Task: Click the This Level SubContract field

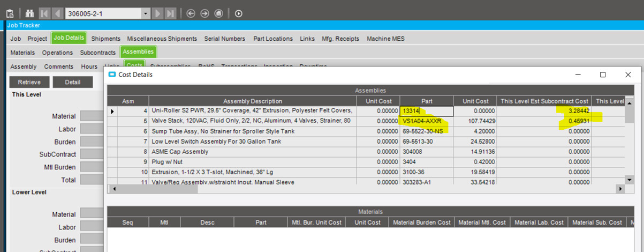Action: coord(92,154)
